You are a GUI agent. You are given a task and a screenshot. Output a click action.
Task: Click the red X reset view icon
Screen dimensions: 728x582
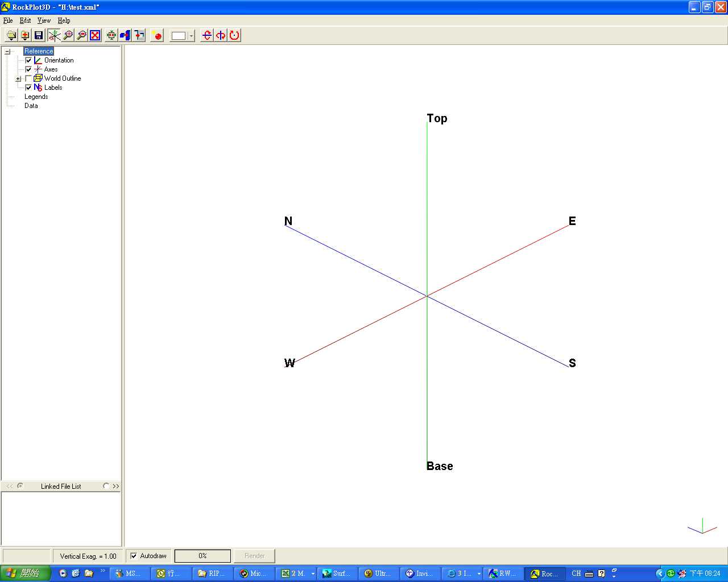coord(95,35)
